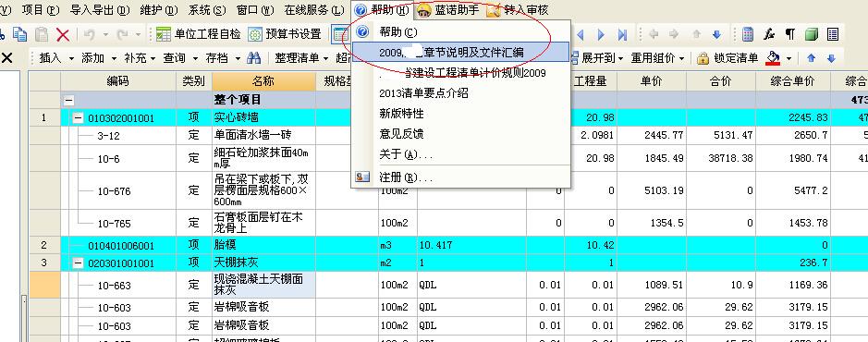Viewport: 868px width, 342px height.
Task: Open find with the binoculars icon
Action: tap(253, 58)
